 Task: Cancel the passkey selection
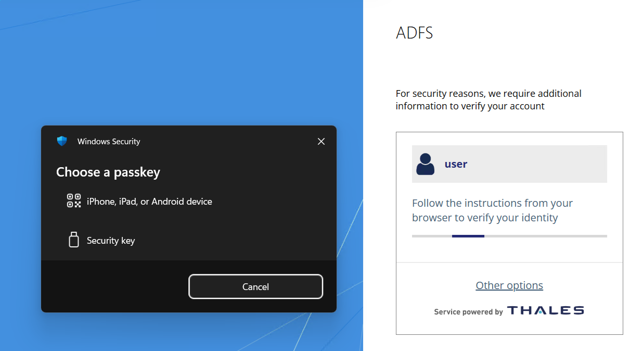[x=255, y=286]
